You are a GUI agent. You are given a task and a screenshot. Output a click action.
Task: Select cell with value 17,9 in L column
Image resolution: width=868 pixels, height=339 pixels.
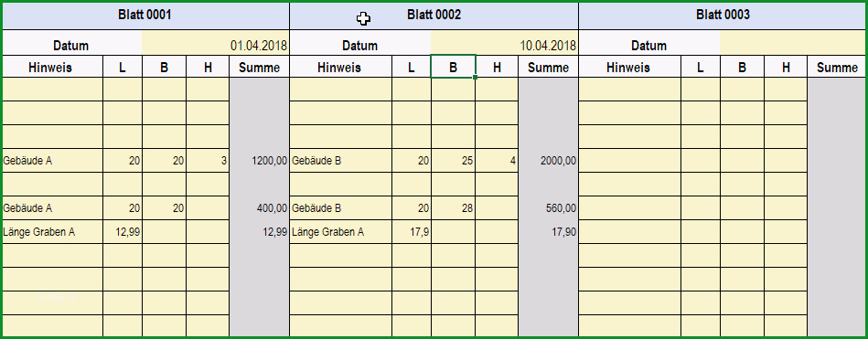[x=412, y=232]
